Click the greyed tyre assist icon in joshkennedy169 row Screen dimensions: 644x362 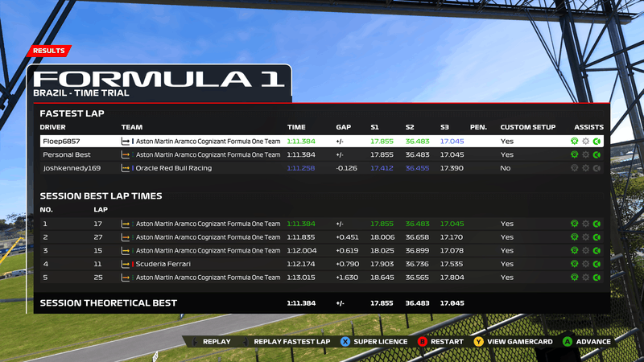pos(574,168)
